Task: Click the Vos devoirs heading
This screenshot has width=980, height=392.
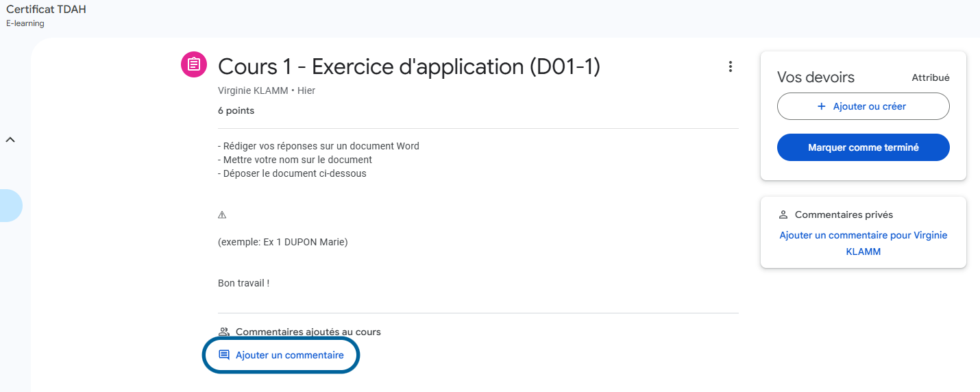Action: [816, 77]
